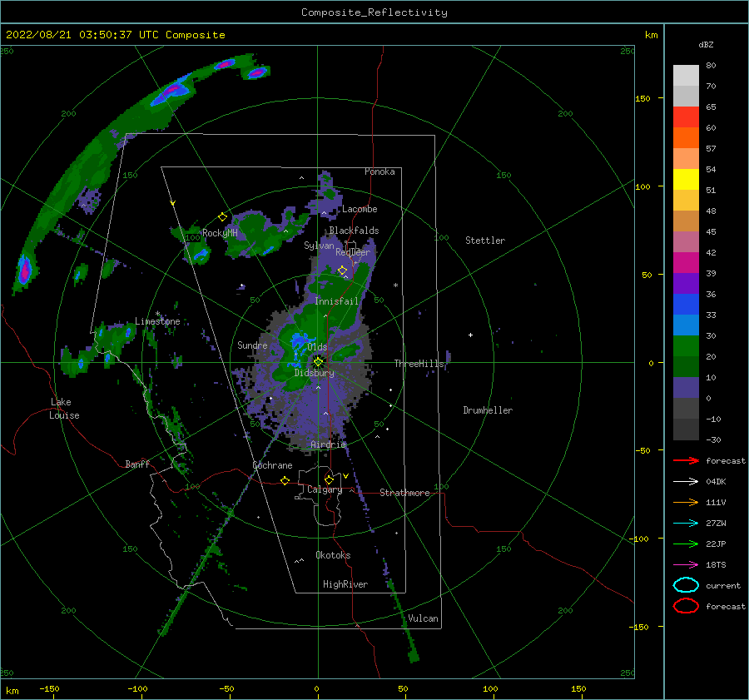Click the Olds label

tap(317, 347)
